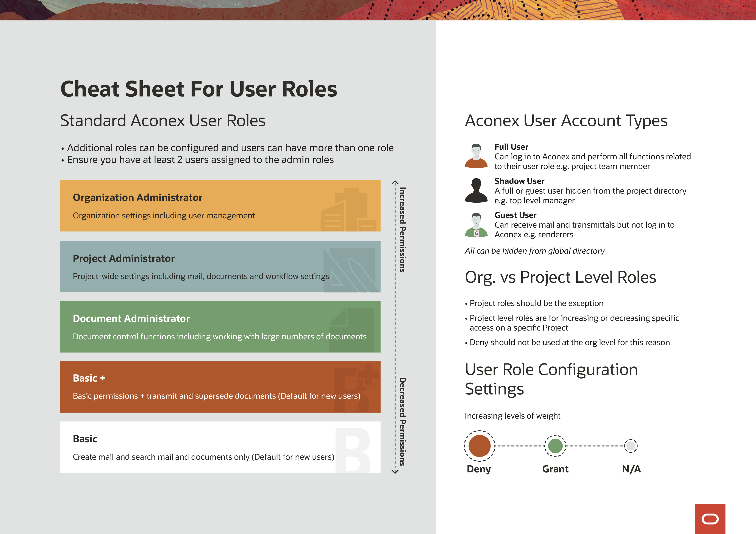This screenshot has width=756, height=534.
Task: Click the Project Administrator heading
Action: (x=123, y=258)
